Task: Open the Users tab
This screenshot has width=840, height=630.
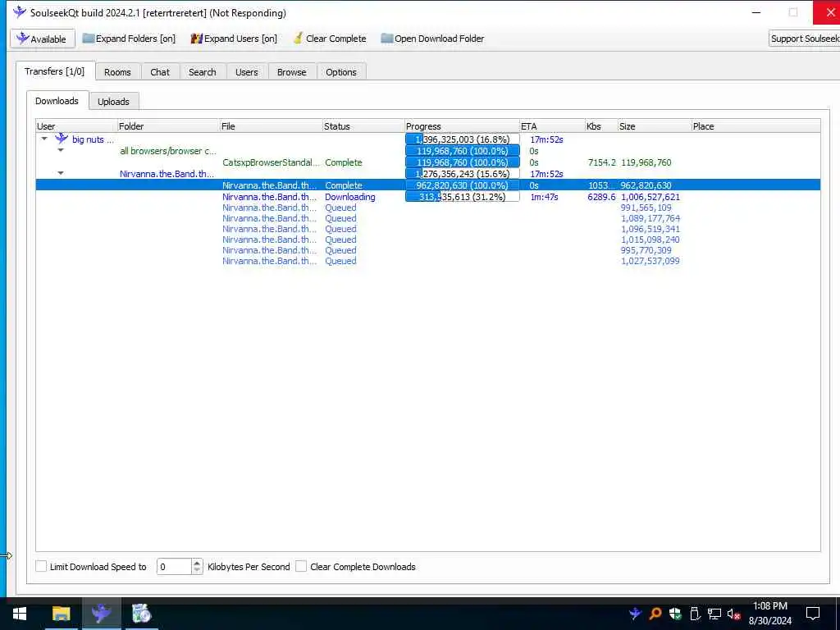Action: pyautogui.click(x=246, y=72)
